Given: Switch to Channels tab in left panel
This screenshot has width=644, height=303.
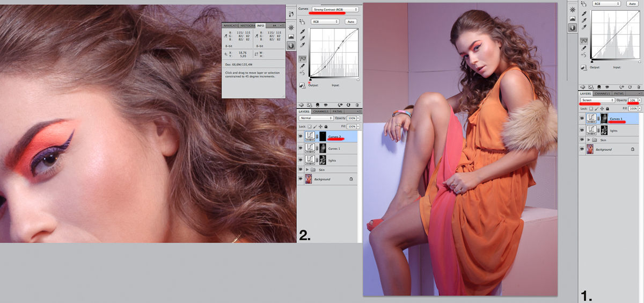Looking at the screenshot, I should point(321,111).
